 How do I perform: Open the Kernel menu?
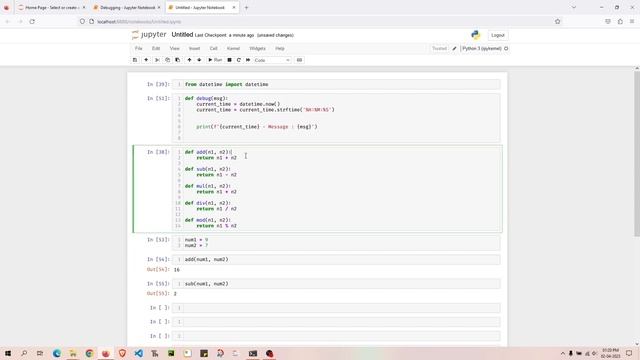pos(233,48)
